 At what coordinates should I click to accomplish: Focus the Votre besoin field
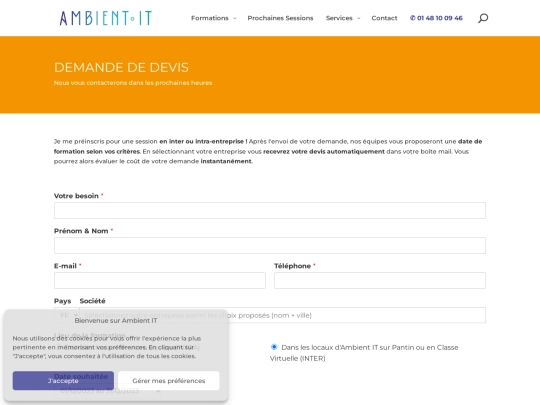click(270, 210)
